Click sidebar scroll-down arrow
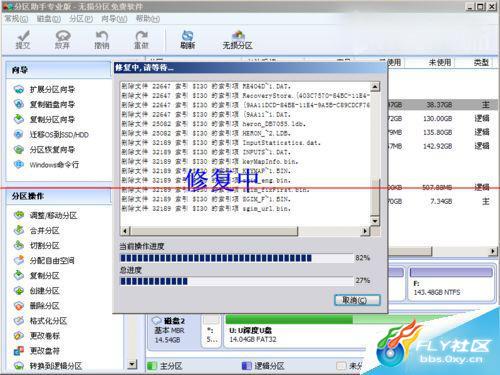This screenshot has width=500, height=375. click(x=132, y=364)
